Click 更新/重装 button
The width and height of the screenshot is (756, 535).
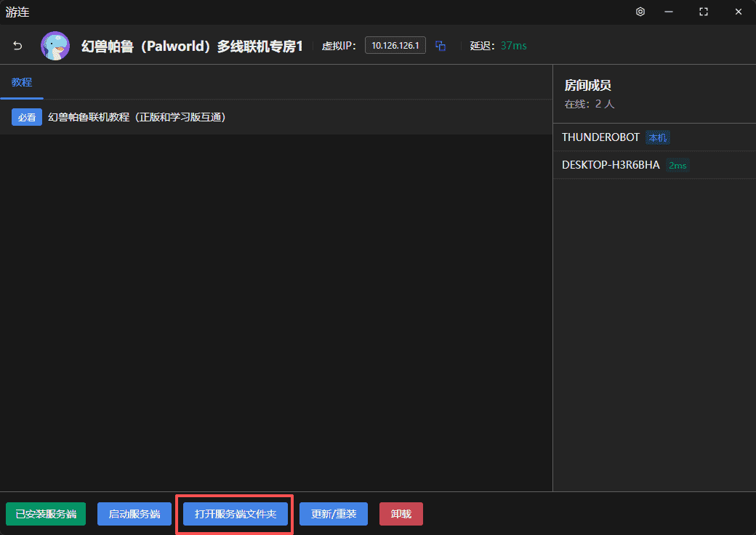(x=334, y=514)
